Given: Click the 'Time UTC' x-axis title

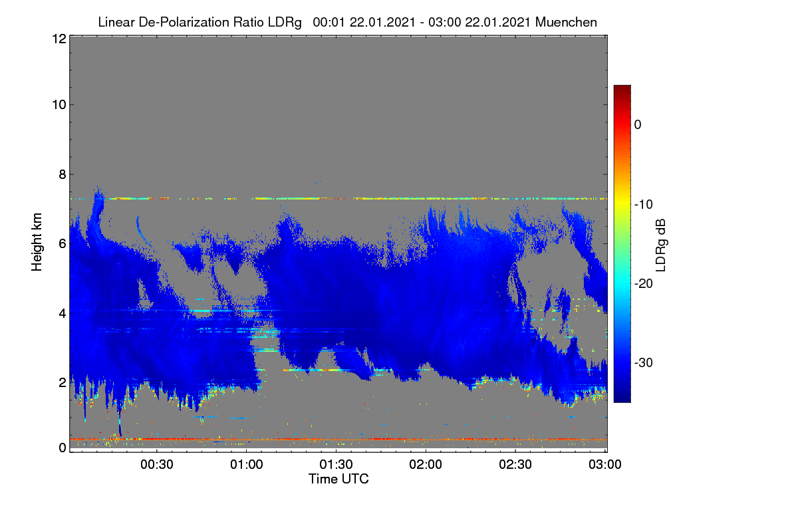Looking at the screenshot, I should (338, 479).
